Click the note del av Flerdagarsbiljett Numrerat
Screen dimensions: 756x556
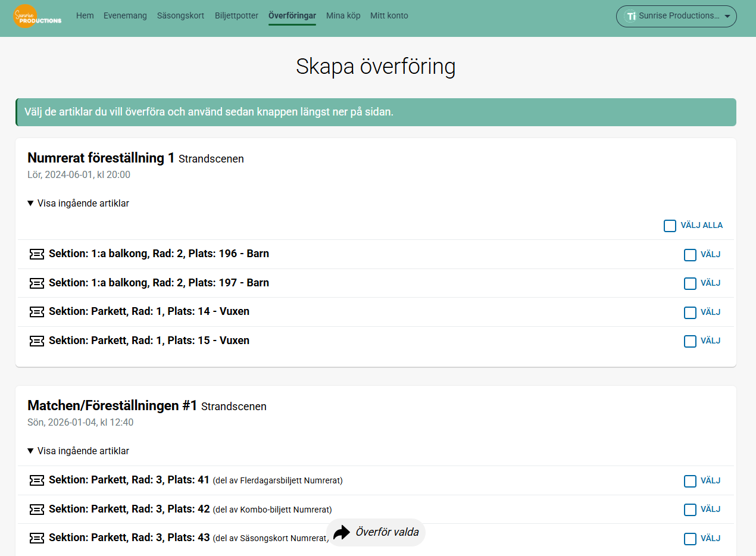(277, 480)
